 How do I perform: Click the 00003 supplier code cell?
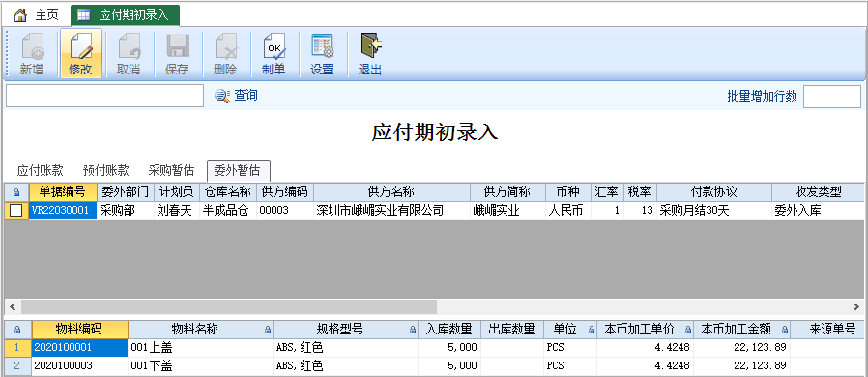284,211
